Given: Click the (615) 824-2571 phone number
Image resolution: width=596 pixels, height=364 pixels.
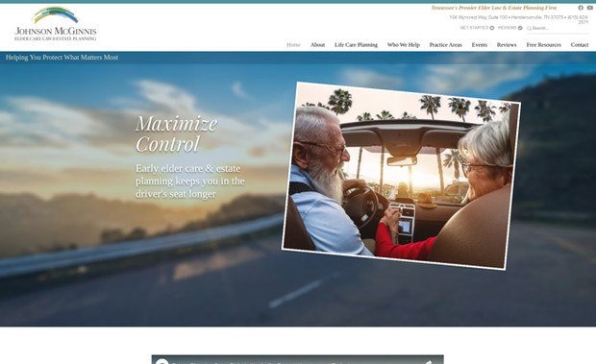Looking at the screenshot, I should click(578, 19).
